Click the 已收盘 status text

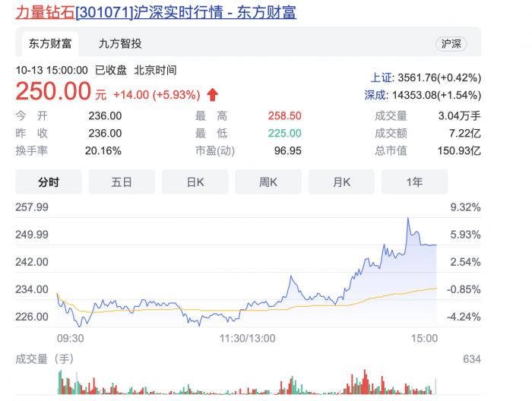[x=111, y=70]
